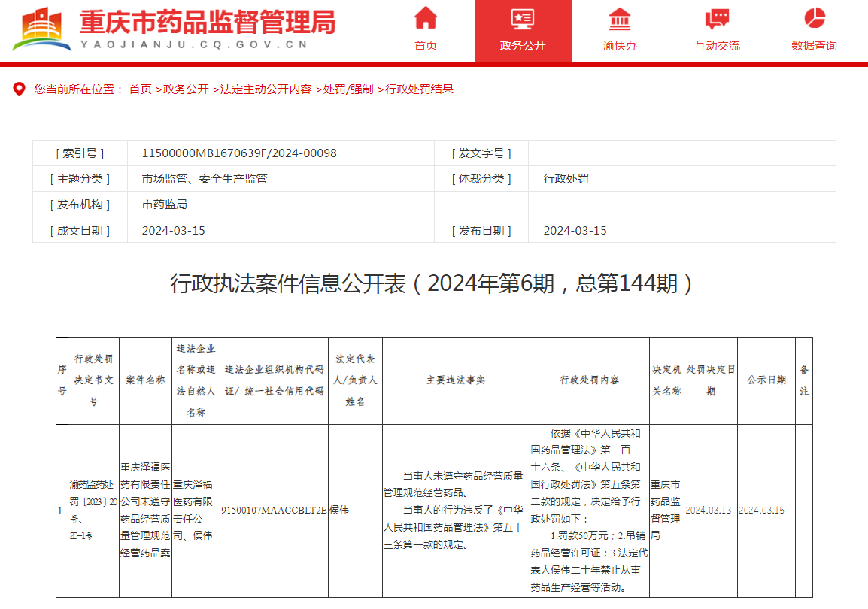Click the 备注 column header
The width and height of the screenshot is (868, 609).
pos(804,380)
